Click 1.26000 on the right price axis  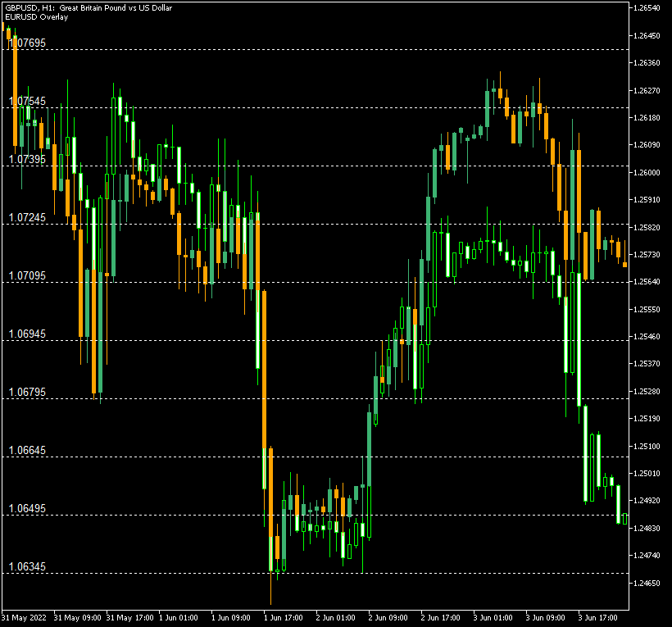648,173
